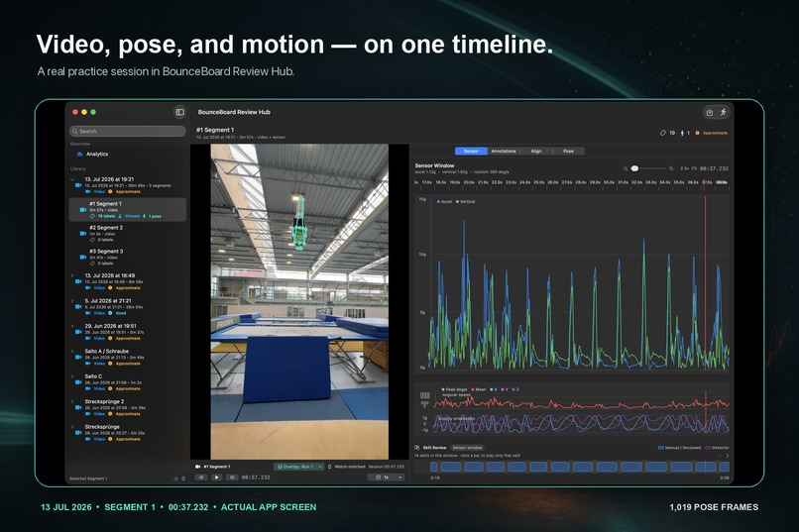Screen dimensions: 799x532
Task: Toggle the Vertical series in the legend
Action: pos(465,201)
